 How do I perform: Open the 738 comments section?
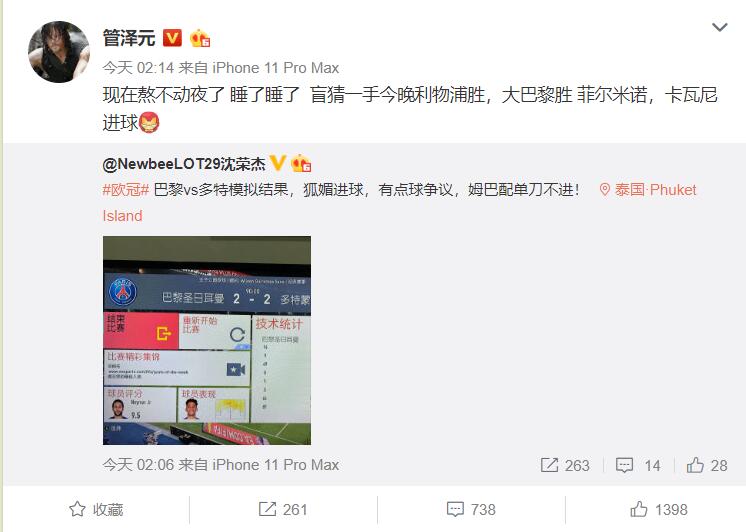tap(471, 510)
